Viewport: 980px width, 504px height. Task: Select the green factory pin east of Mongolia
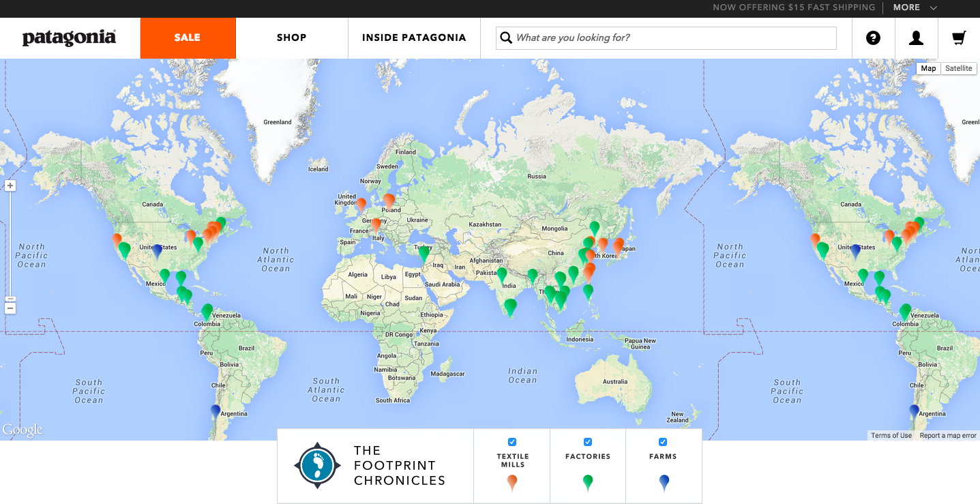point(595,228)
